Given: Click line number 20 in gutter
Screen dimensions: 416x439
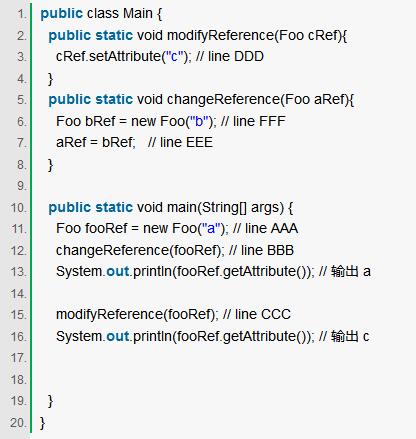Looking at the screenshot, I should 18,423.
